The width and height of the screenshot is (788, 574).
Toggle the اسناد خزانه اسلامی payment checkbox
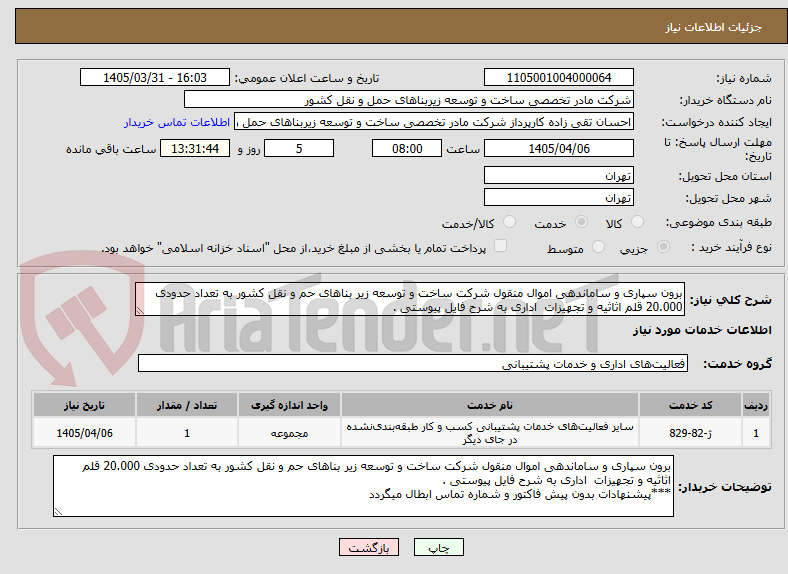click(x=501, y=246)
